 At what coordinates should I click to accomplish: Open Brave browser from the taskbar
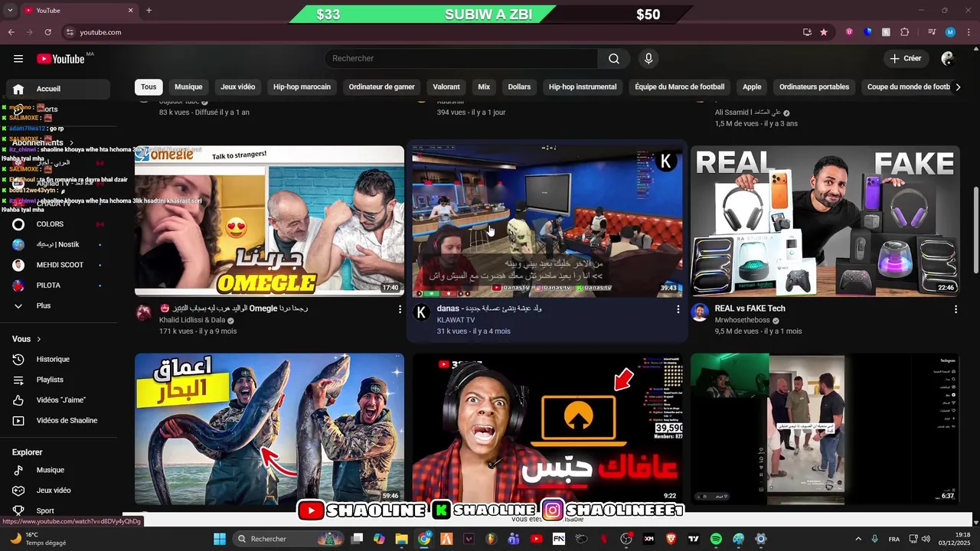point(671,539)
